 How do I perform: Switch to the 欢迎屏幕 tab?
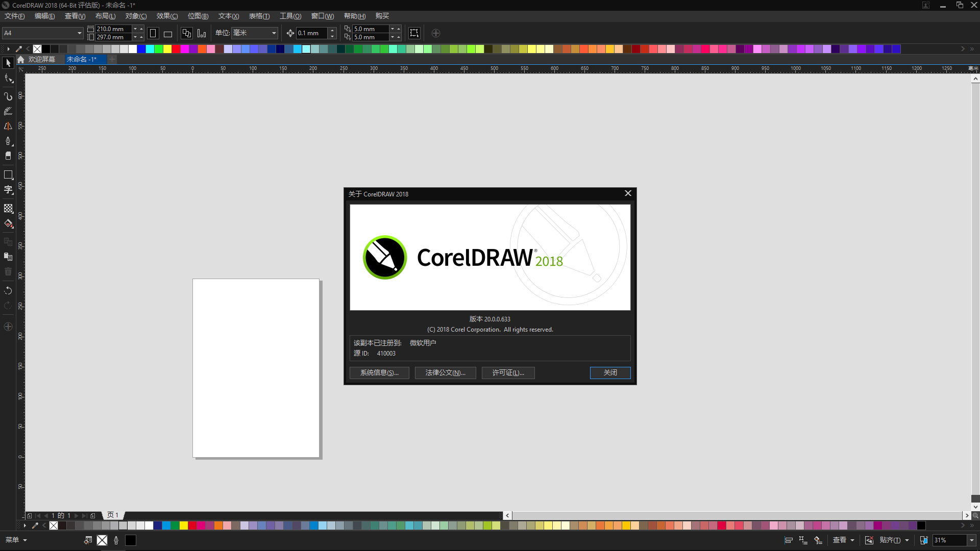41,60
